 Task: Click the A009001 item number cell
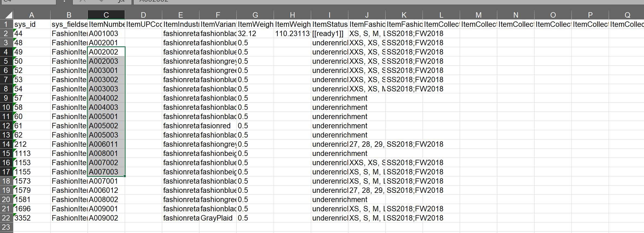coord(106,209)
